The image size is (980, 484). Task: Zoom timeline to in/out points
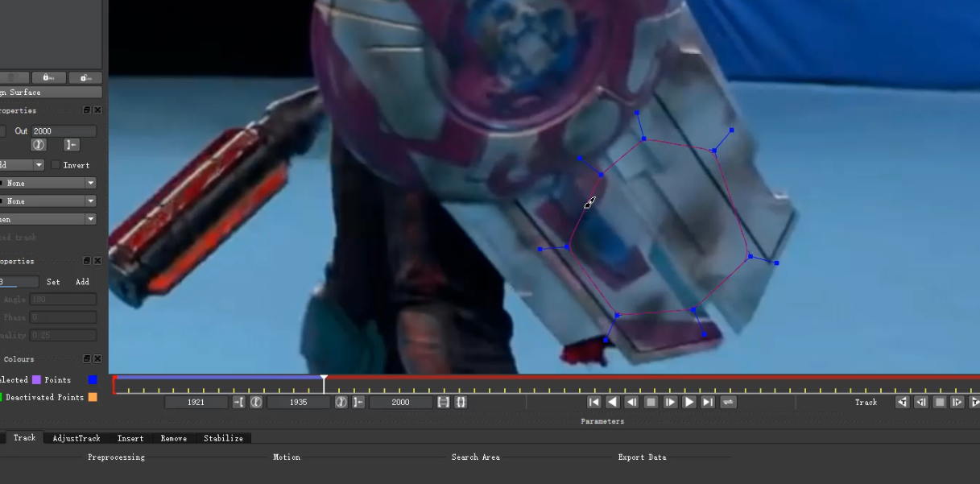click(x=444, y=402)
